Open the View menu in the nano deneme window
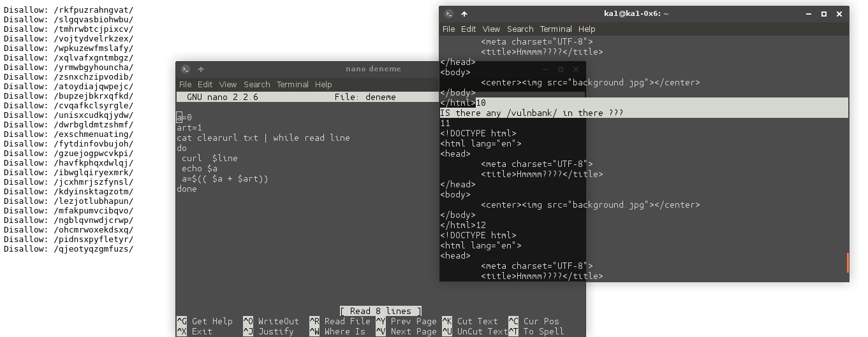The image size is (868, 337). (228, 84)
